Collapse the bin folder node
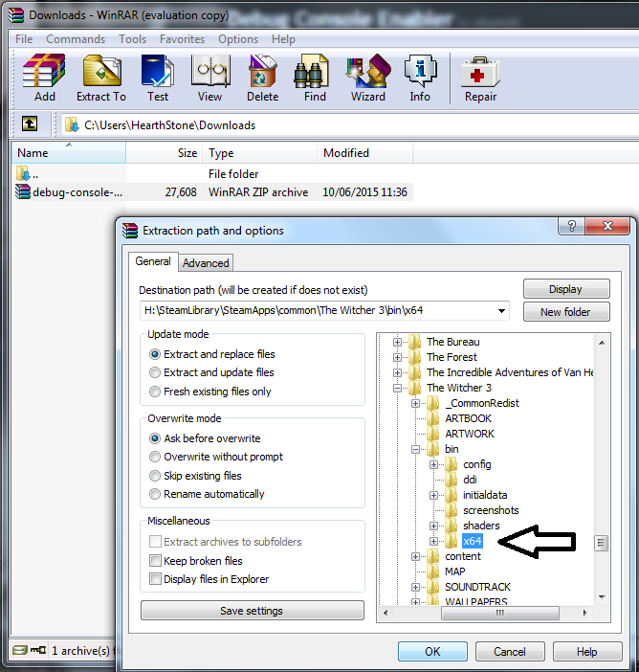This screenshot has height=672, width=639. coord(415,450)
